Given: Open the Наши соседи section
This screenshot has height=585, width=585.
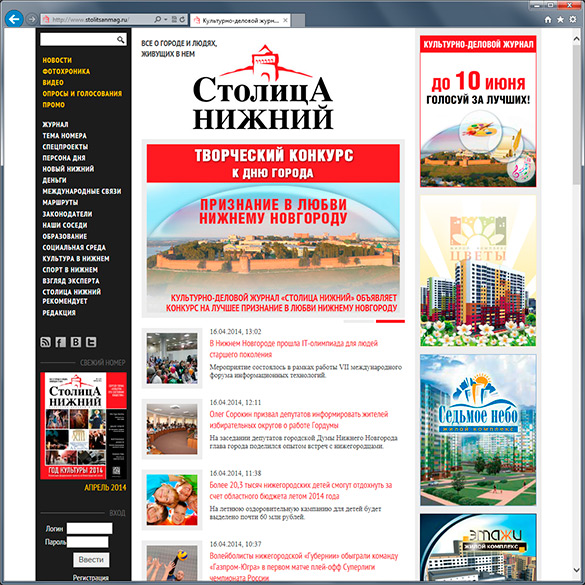Looking at the screenshot, I should tap(65, 225).
